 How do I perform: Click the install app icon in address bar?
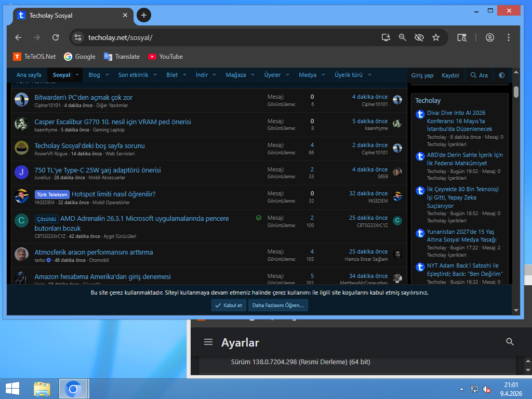click(386, 37)
